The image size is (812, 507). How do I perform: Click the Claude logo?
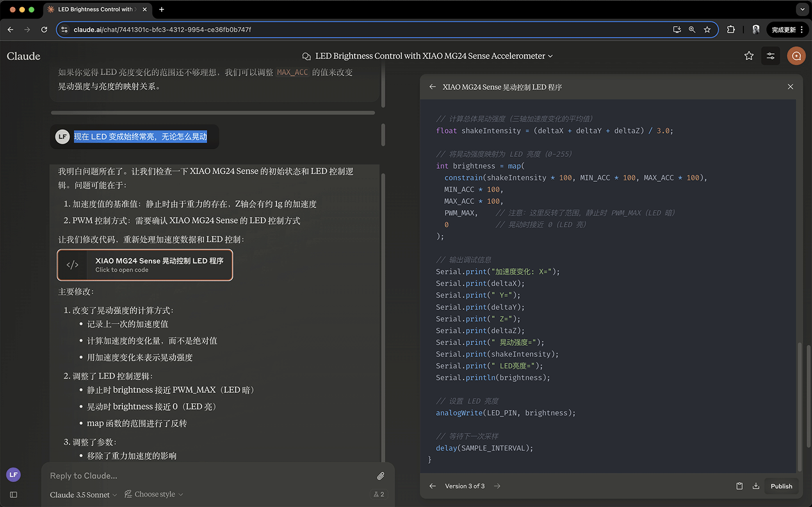coord(23,56)
